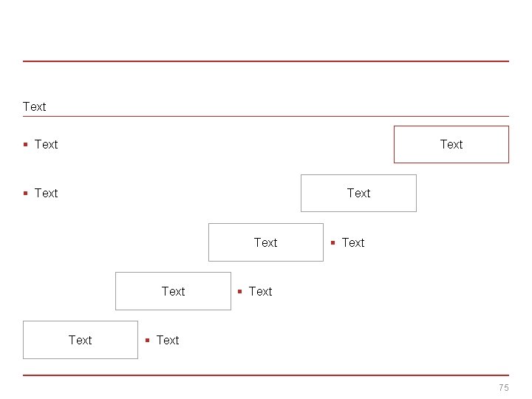This screenshot has height=399, width=532.
Task: Click the red bullet marker of the first bullet
Action: (x=26, y=144)
